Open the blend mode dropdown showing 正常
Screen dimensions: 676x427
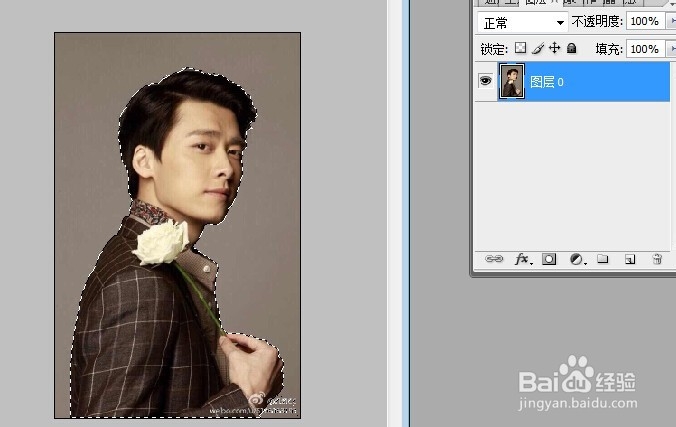[x=523, y=22]
